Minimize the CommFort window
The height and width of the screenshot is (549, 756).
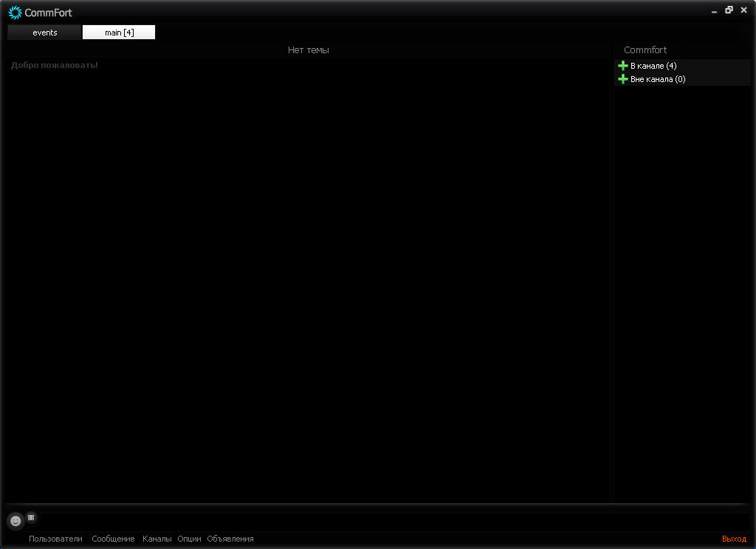[714, 10]
